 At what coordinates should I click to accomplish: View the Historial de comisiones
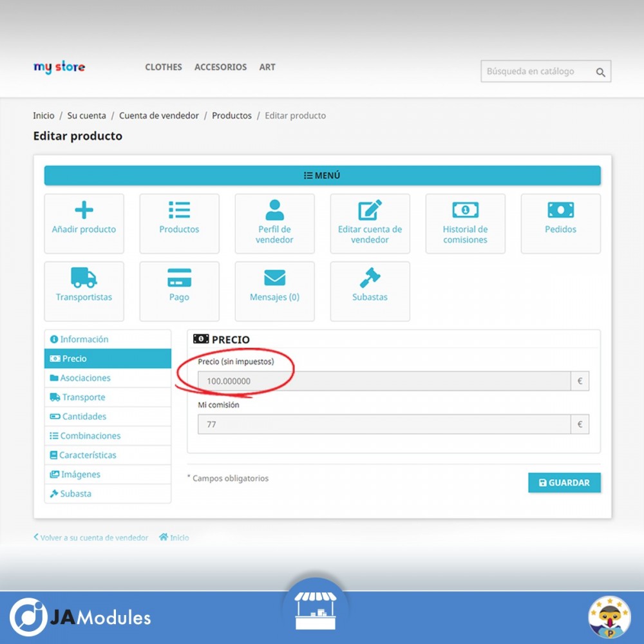[465, 223]
